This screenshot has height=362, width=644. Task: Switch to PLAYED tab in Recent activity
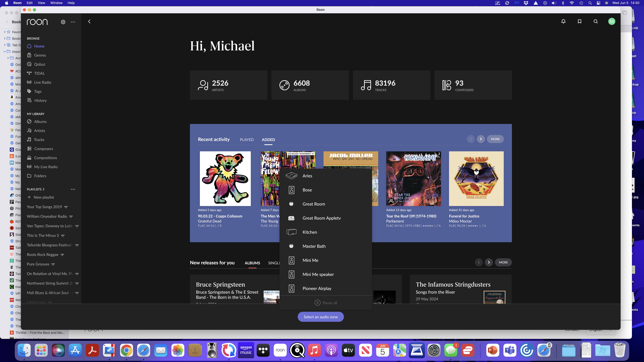coord(247,140)
